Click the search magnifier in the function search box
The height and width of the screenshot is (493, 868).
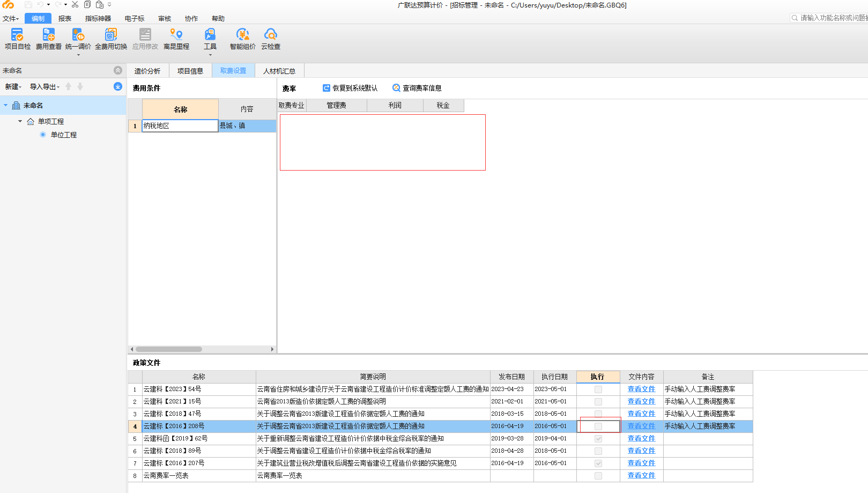795,18
